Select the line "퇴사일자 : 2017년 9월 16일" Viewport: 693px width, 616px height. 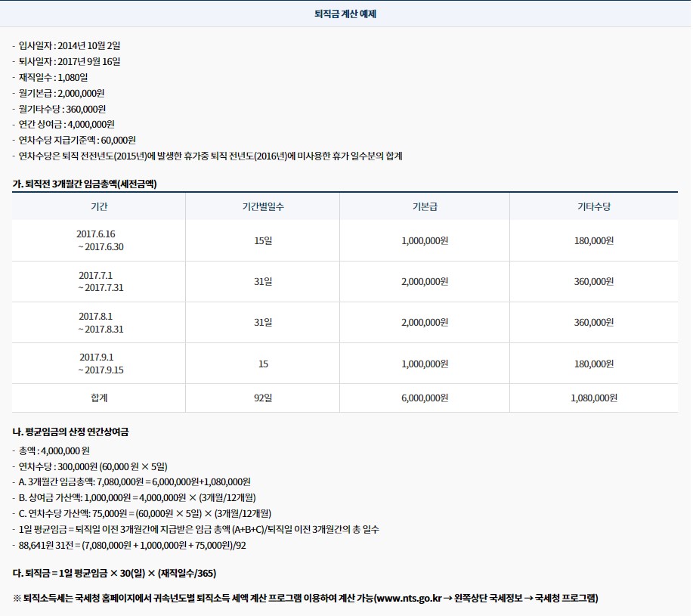(70, 61)
